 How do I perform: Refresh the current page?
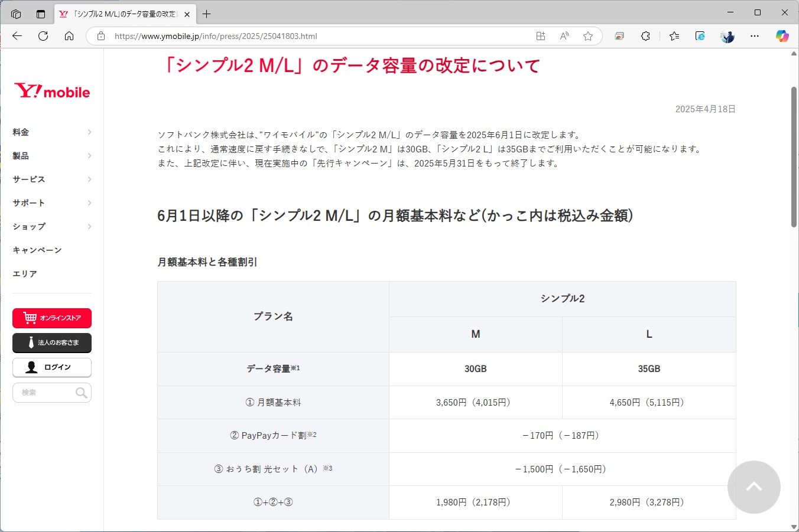pyautogui.click(x=43, y=35)
